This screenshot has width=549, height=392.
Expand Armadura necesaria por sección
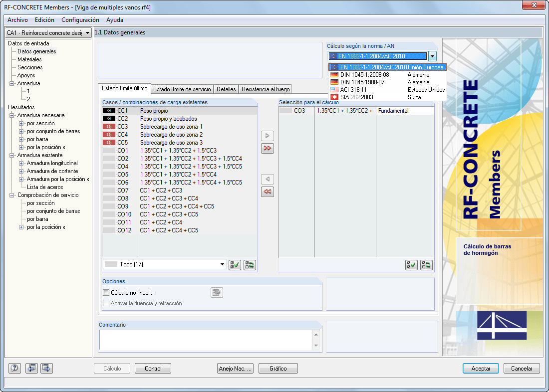21,123
